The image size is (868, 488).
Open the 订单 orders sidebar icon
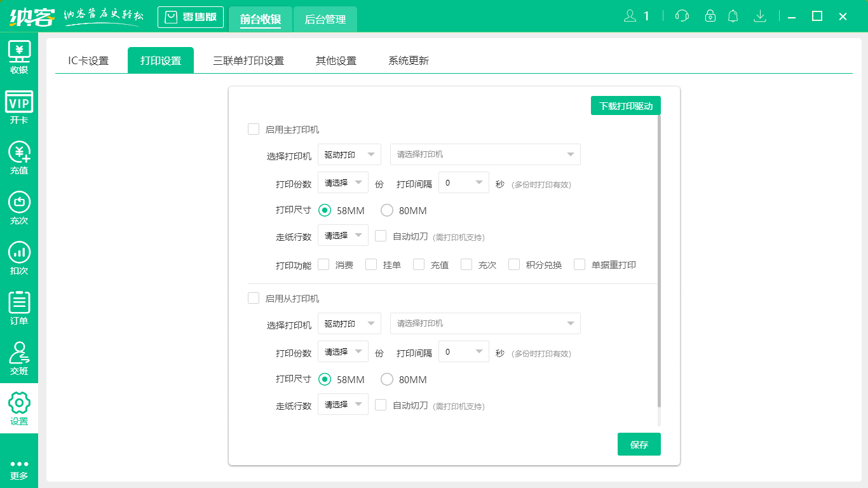(19, 308)
